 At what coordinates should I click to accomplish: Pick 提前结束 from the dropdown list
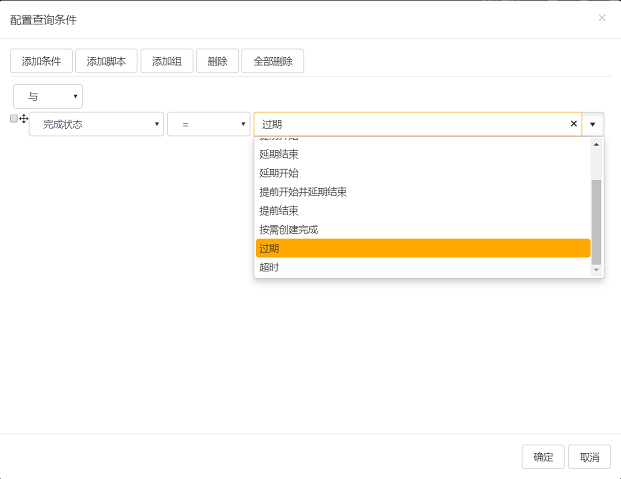coord(279,211)
